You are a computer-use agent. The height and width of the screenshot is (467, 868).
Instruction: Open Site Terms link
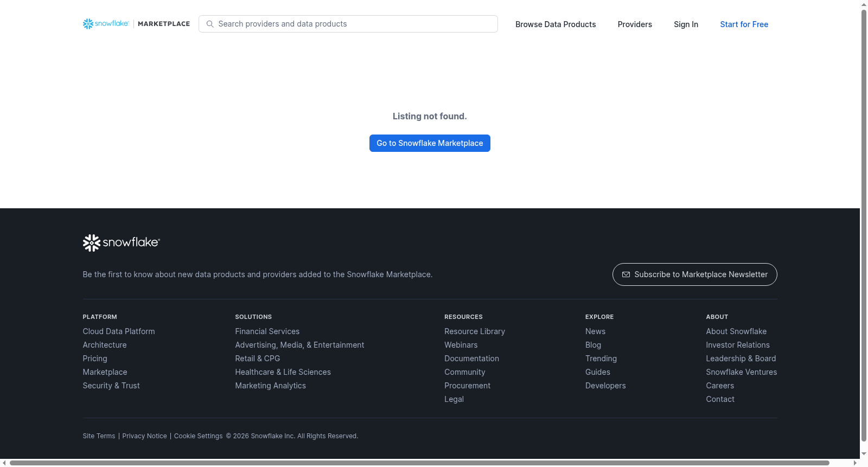coord(99,436)
